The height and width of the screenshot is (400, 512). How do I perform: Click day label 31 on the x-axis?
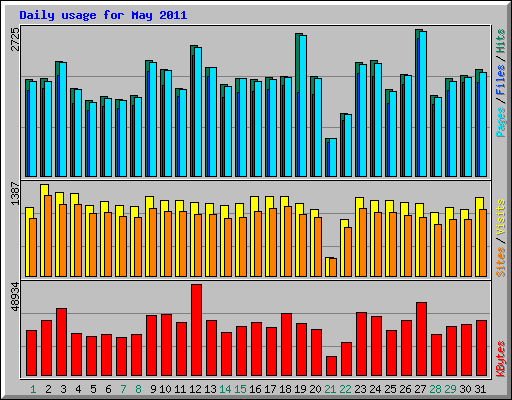pyautogui.click(x=480, y=389)
